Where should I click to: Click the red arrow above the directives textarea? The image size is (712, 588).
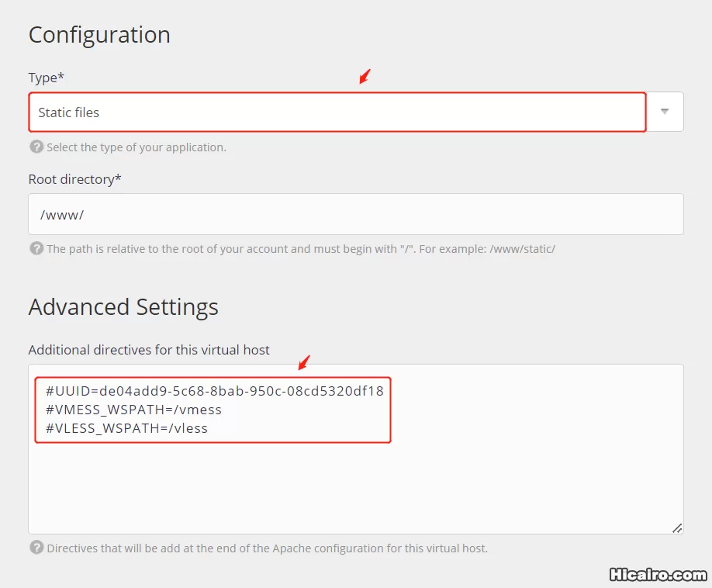[x=303, y=361]
